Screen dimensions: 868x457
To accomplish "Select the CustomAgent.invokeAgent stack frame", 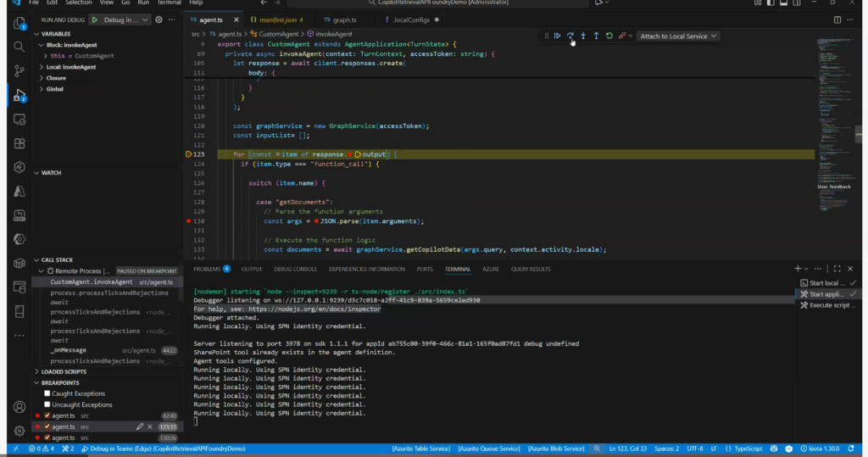I will pyautogui.click(x=91, y=281).
